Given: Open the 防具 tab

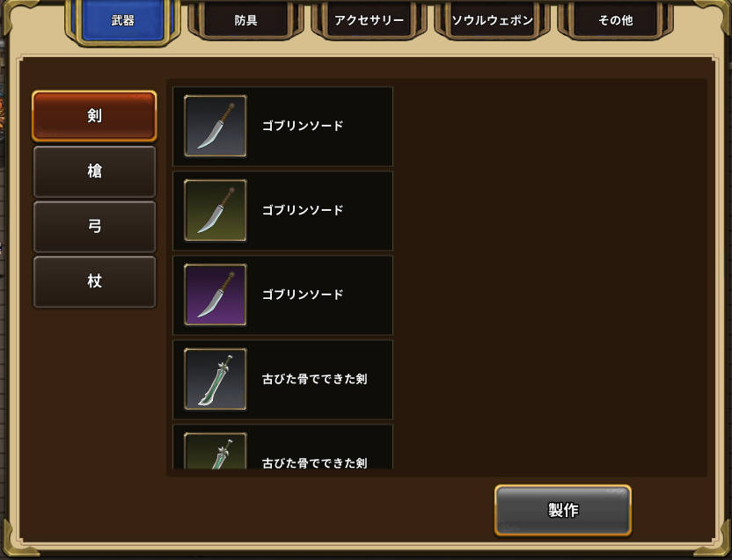Looking at the screenshot, I should 246,19.
